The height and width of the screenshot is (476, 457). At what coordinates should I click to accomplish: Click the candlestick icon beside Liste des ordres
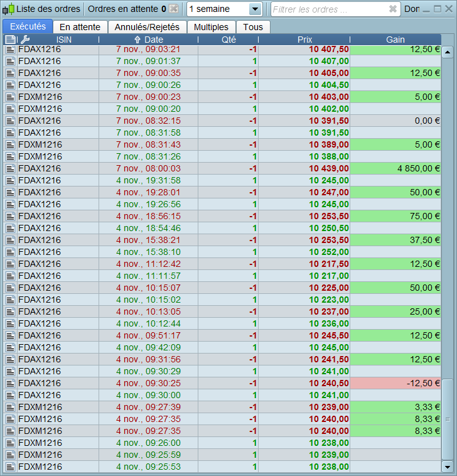tap(9, 9)
